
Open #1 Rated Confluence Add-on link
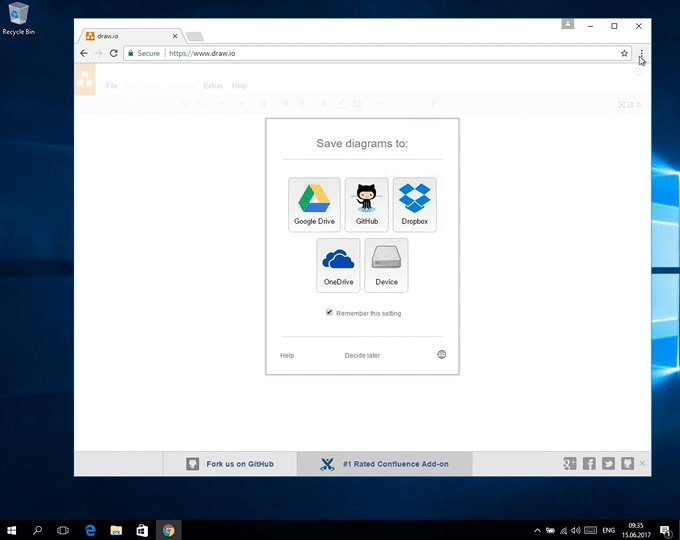pyautogui.click(x=385, y=464)
